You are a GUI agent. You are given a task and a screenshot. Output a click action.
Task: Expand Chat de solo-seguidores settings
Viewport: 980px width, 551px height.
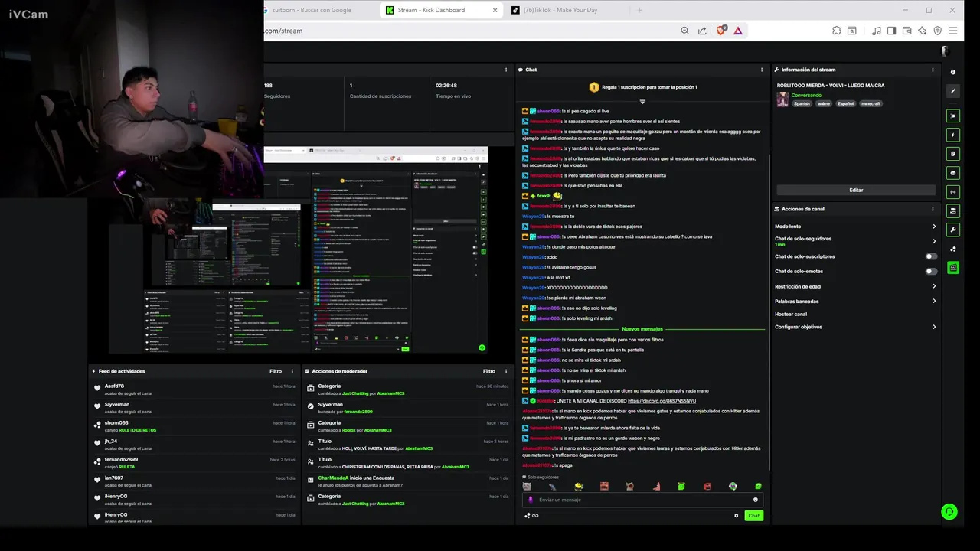point(934,241)
